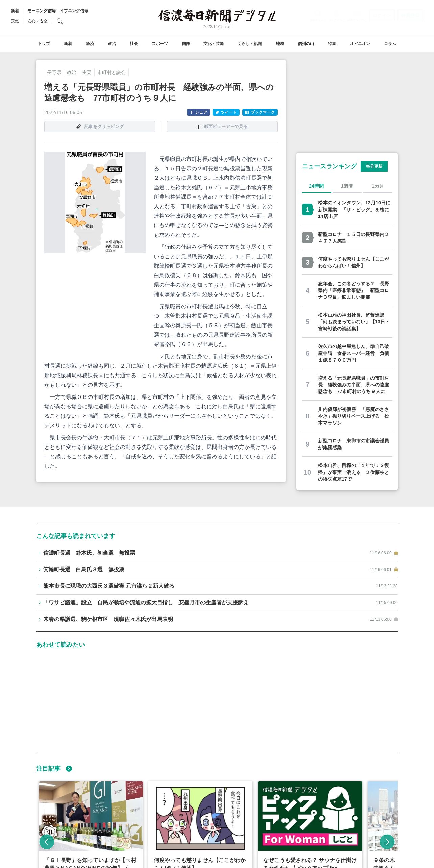Open 信濃町長選 鈴木氏、初当選 article
The width and height of the screenshot is (434, 868).
(89, 553)
